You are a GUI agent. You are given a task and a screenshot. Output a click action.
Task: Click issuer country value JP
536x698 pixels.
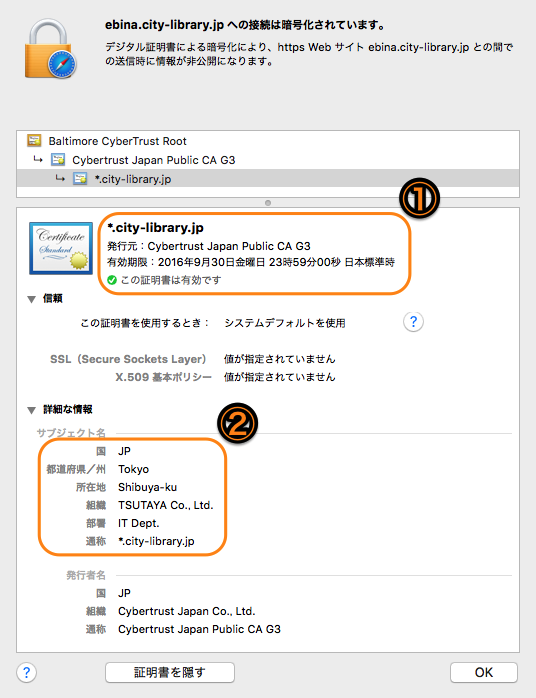(124, 593)
